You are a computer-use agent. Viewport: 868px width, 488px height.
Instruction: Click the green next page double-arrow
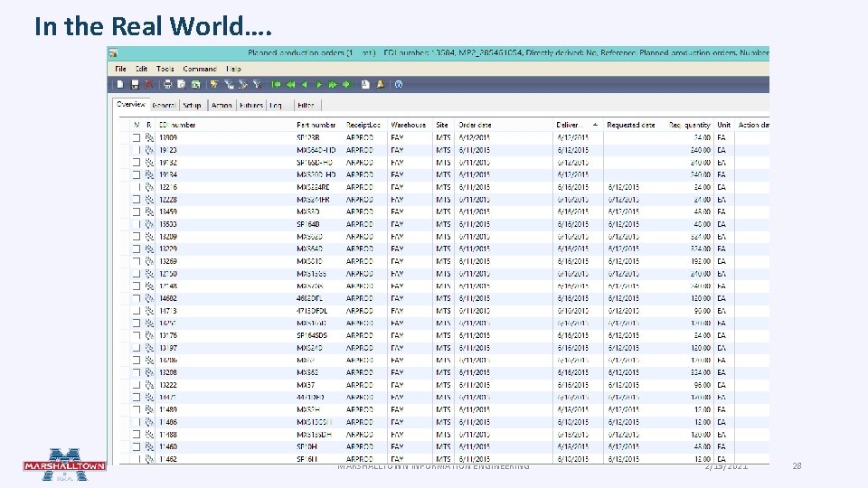tap(333, 85)
